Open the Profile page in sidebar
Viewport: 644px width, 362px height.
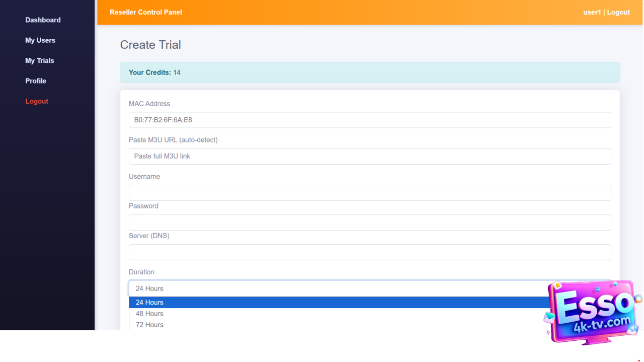[36, 81]
